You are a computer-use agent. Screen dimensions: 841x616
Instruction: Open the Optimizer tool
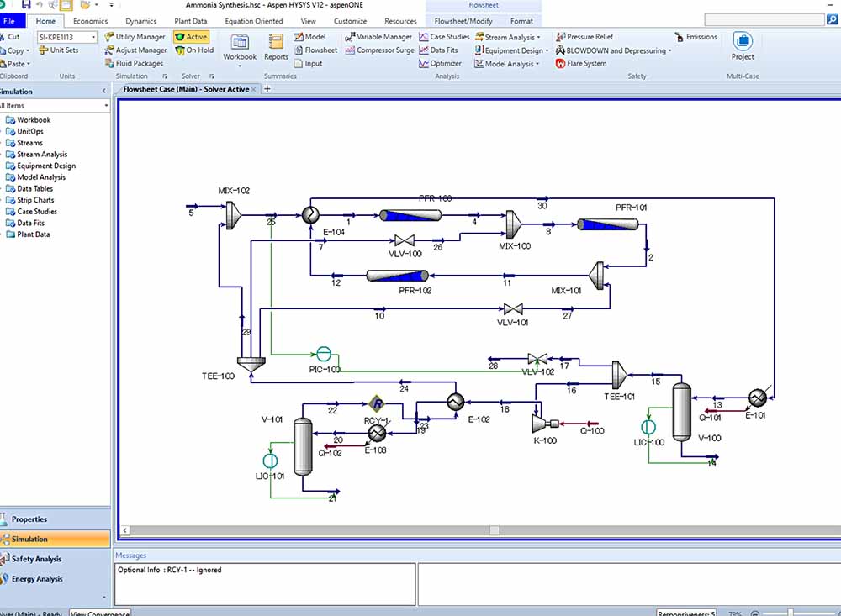tap(441, 63)
